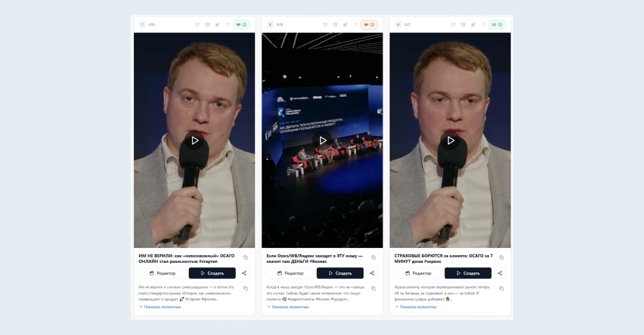Show the full Ozon/WB/Яндекс clip description
This screenshot has height=335, width=644.
click(290, 307)
